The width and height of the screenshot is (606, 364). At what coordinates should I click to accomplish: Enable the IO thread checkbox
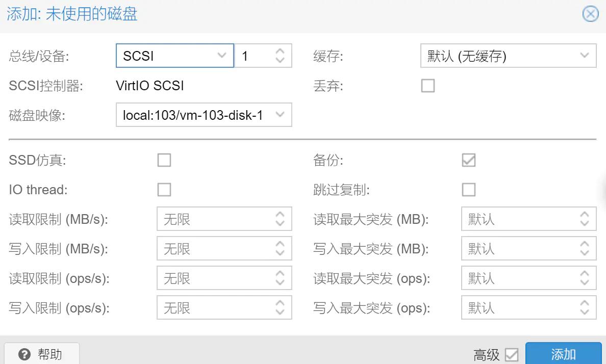click(164, 189)
